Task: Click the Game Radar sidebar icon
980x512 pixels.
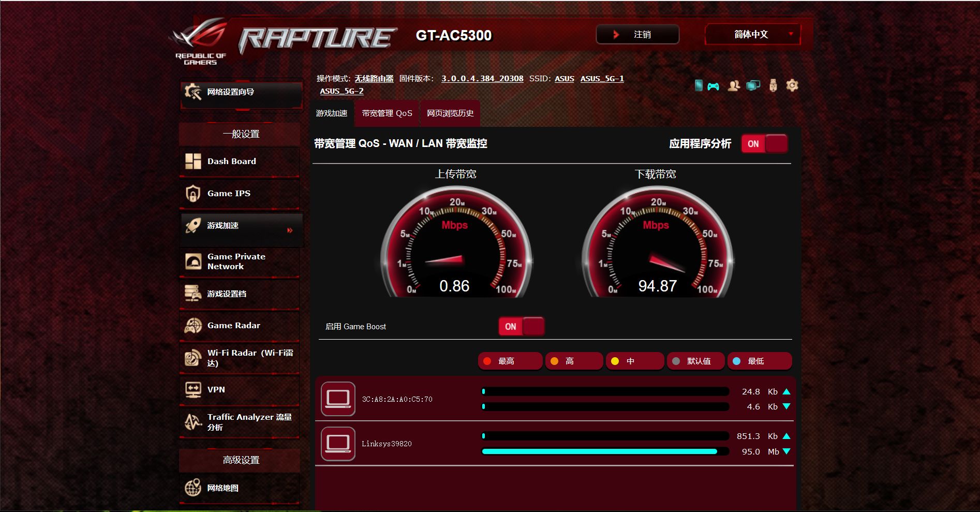Action: pyautogui.click(x=193, y=326)
